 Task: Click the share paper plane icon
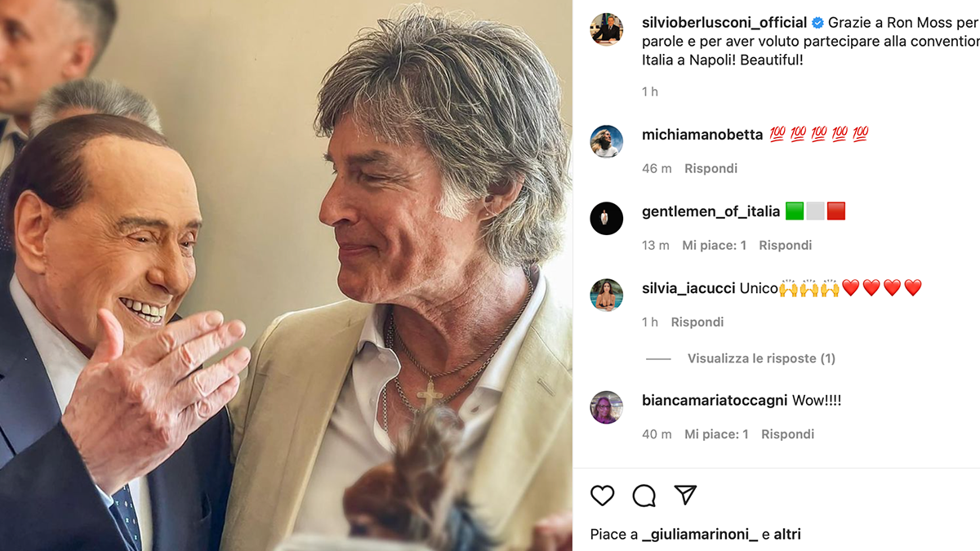pos(685,495)
